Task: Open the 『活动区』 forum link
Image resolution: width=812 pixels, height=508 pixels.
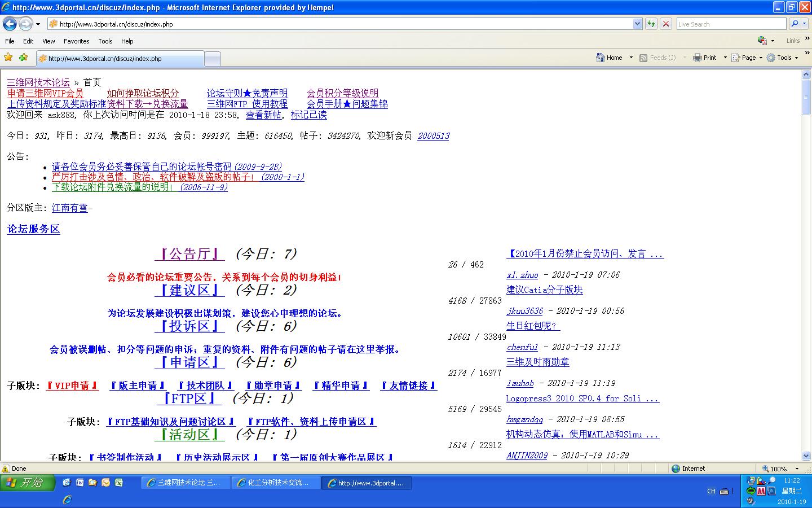Action: (190, 435)
